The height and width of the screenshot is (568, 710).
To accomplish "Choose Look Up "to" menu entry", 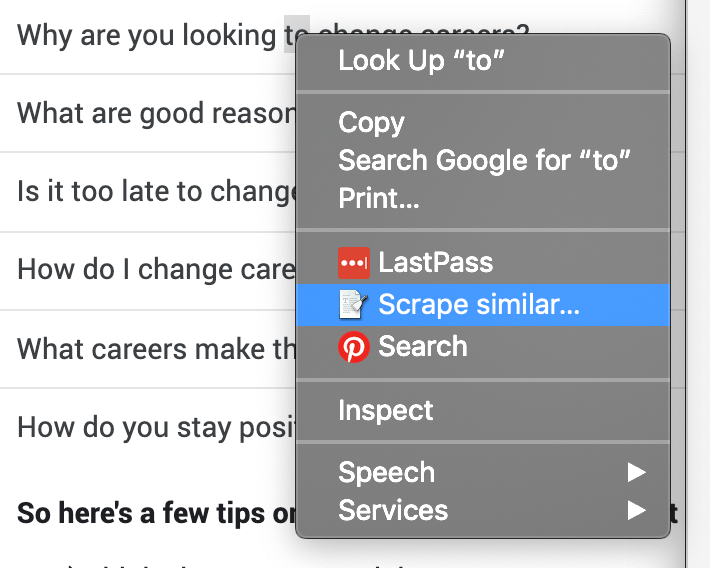I will (483, 60).
